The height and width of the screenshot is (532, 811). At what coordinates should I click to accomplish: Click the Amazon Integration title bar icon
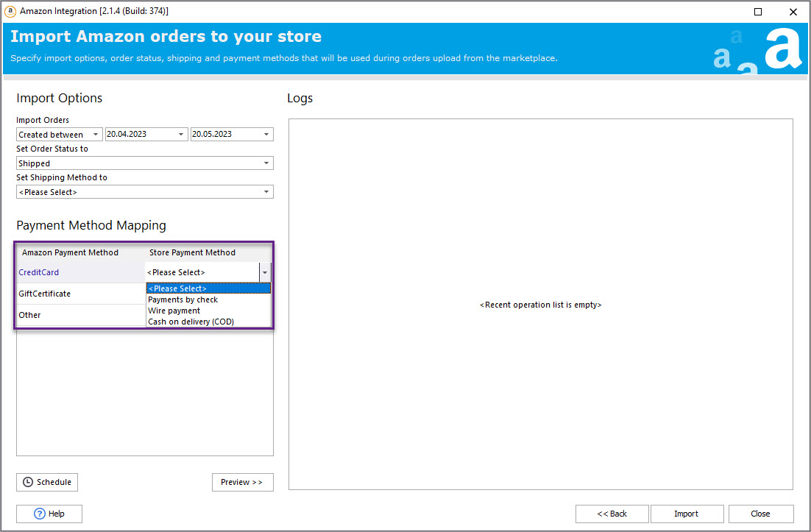[10, 11]
